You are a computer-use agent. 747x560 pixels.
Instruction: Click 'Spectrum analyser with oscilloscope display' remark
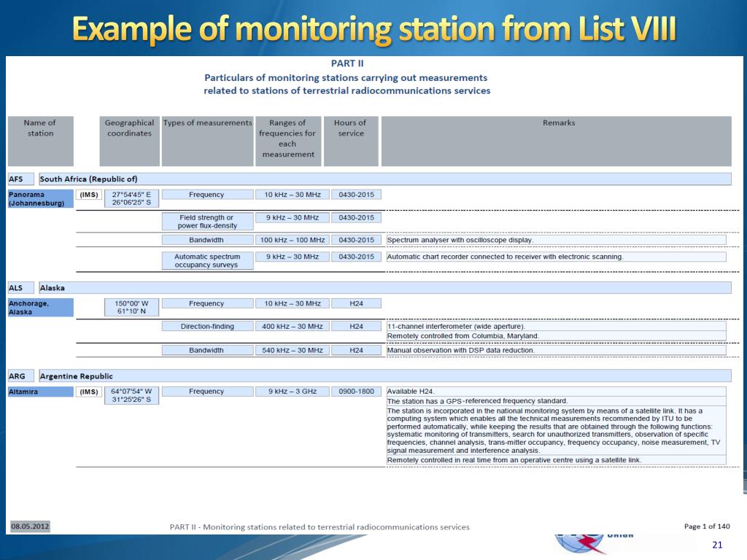pyautogui.click(x=556, y=240)
